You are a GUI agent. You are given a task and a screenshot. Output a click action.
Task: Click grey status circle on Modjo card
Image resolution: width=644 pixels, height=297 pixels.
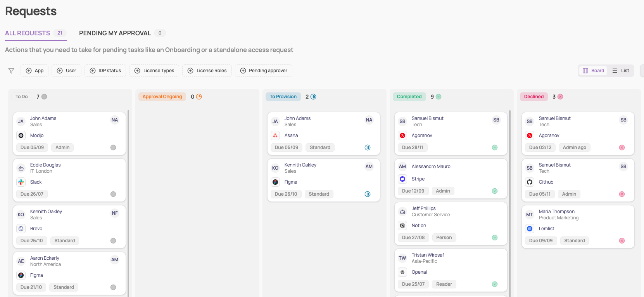(113, 148)
